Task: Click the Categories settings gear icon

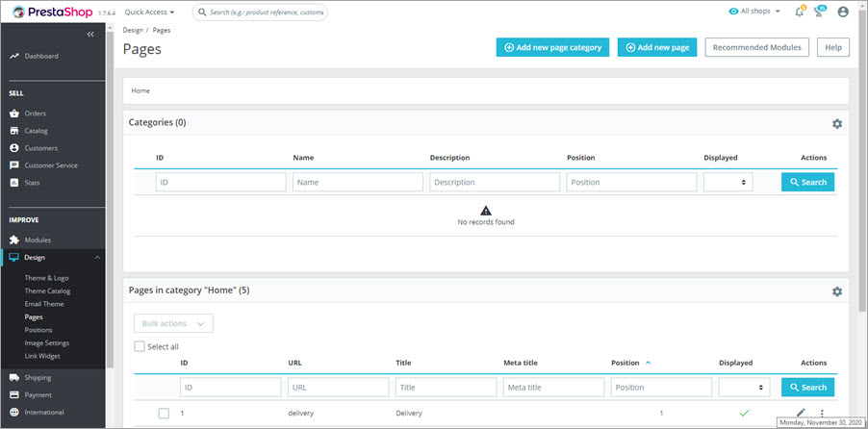Action: pyautogui.click(x=836, y=124)
